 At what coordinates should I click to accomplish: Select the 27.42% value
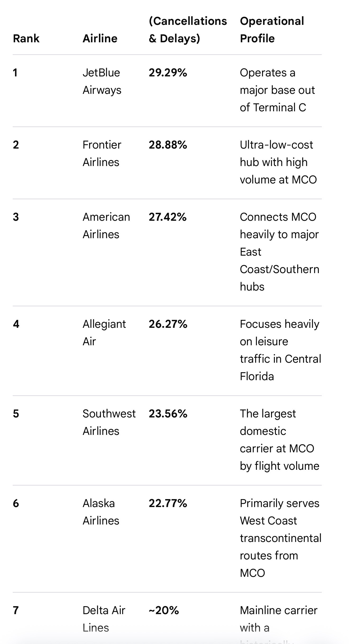pyautogui.click(x=168, y=217)
